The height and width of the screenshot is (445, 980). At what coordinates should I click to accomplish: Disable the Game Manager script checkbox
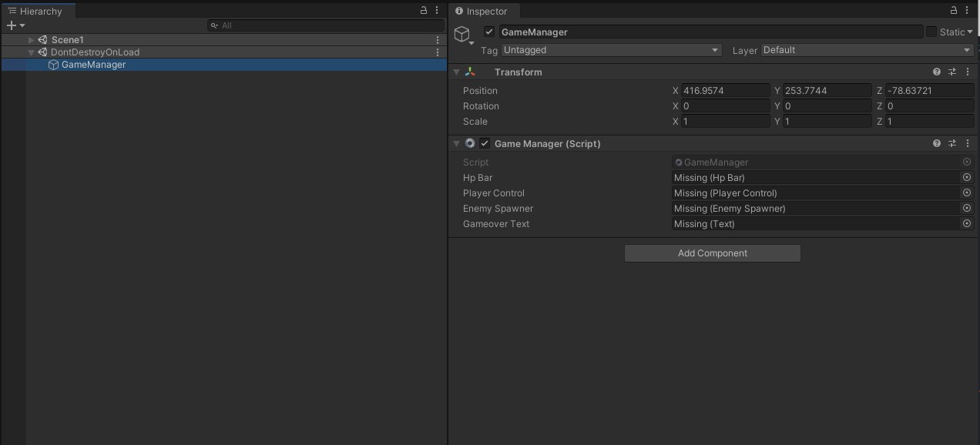pyautogui.click(x=485, y=143)
